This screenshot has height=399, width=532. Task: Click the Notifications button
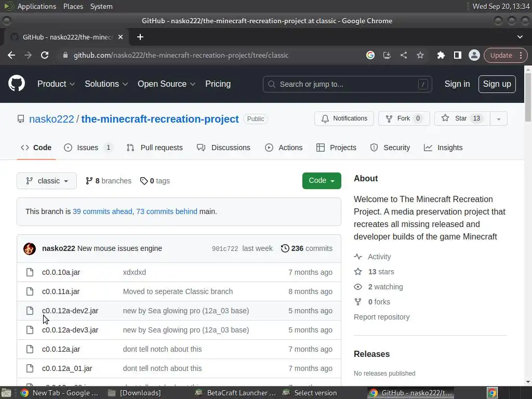[344, 118]
